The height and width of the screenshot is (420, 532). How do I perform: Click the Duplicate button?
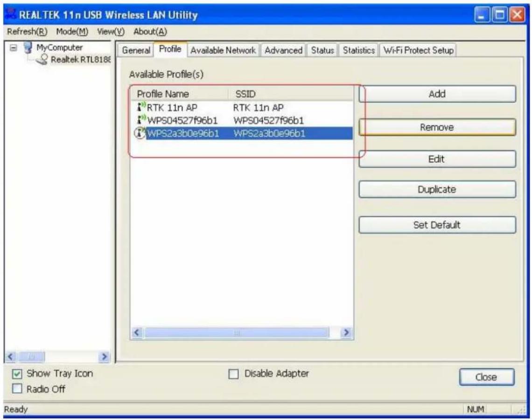coord(437,190)
